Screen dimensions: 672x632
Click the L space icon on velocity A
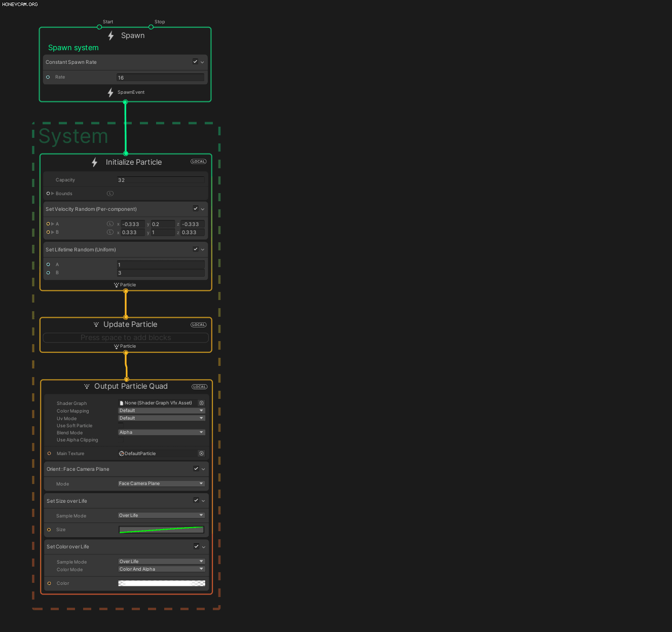[x=110, y=224]
